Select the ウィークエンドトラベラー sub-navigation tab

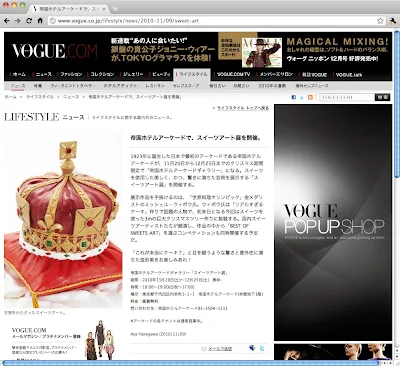[73, 86]
